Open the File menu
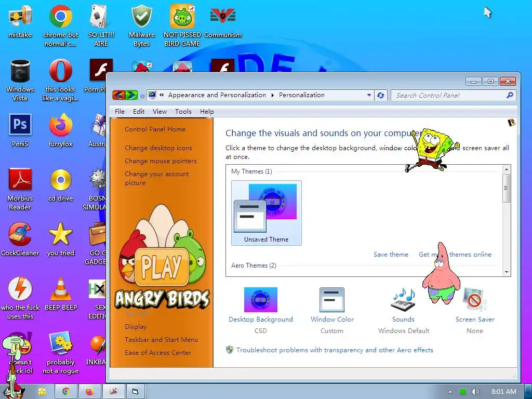 pyautogui.click(x=119, y=112)
